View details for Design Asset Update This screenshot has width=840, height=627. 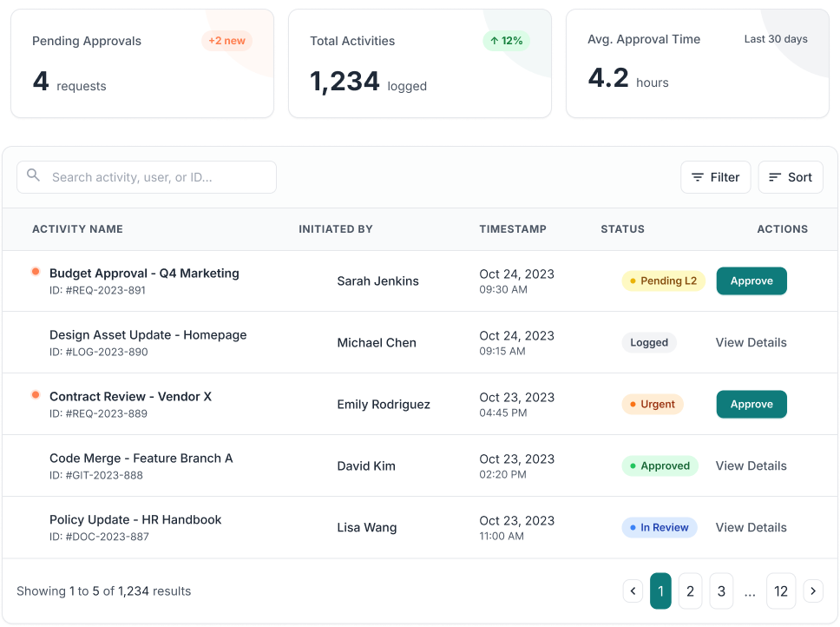coord(751,342)
